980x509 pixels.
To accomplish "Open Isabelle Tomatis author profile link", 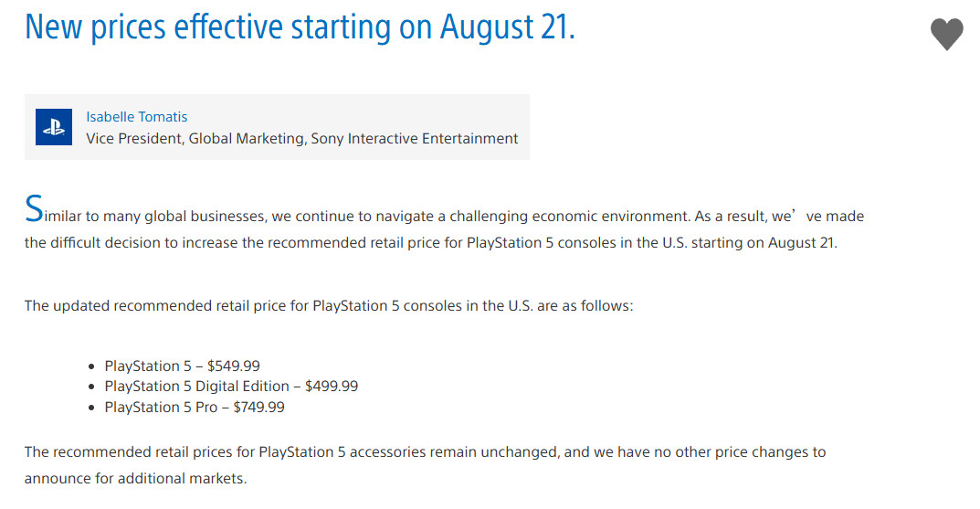I will click(137, 117).
